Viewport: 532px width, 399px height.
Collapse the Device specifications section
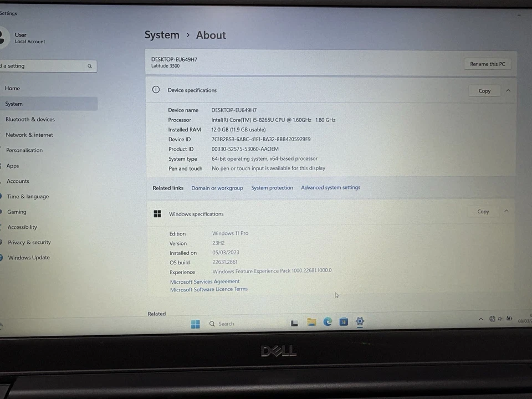pyautogui.click(x=508, y=90)
